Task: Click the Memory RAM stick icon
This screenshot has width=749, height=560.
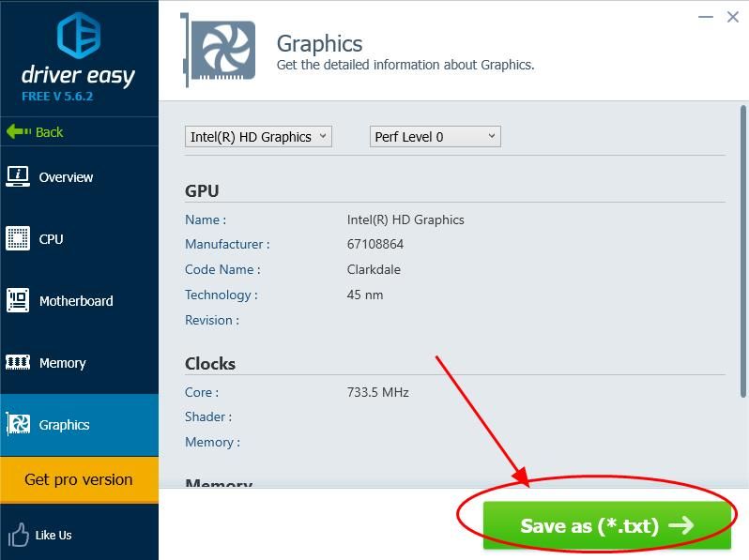Action: click(x=18, y=363)
